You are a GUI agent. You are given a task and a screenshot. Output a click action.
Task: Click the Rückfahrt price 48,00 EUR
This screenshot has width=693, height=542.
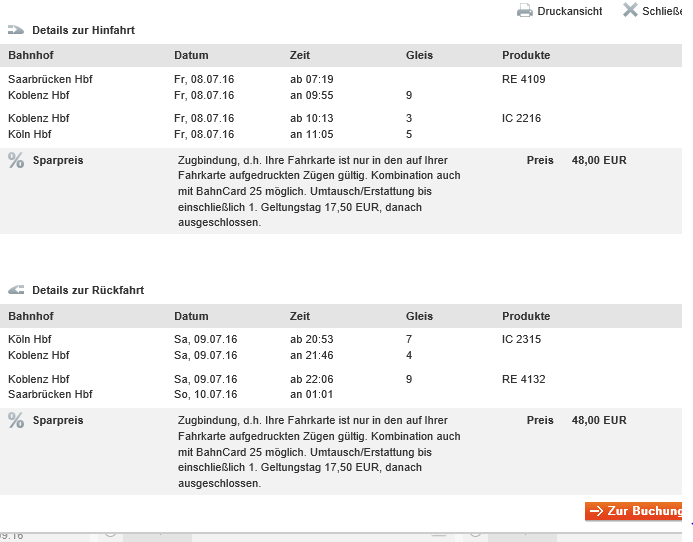(x=599, y=421)
